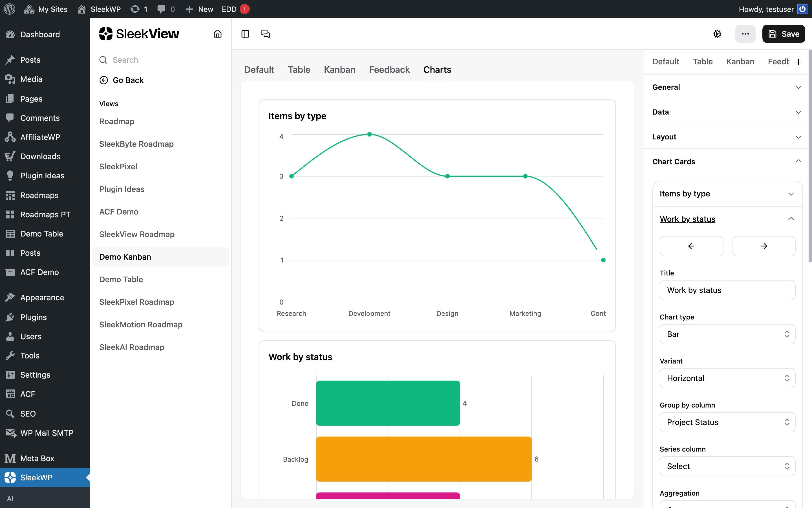Select Kanban tab in settings panel

[x=740, y=62]
